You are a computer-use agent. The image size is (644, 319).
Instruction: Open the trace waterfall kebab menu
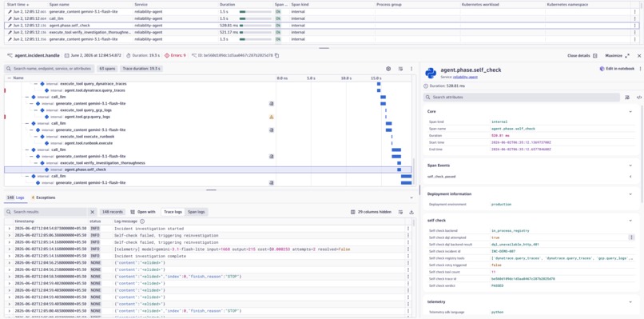411,69
